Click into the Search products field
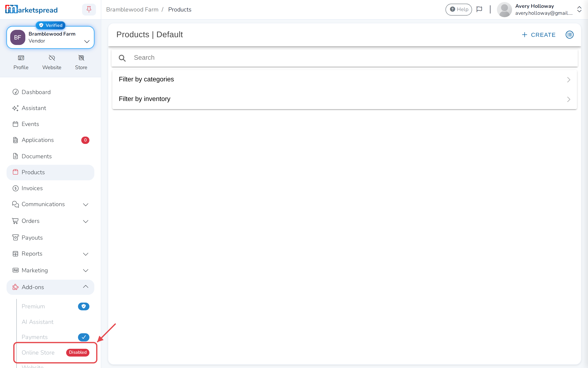 [344, 58]
